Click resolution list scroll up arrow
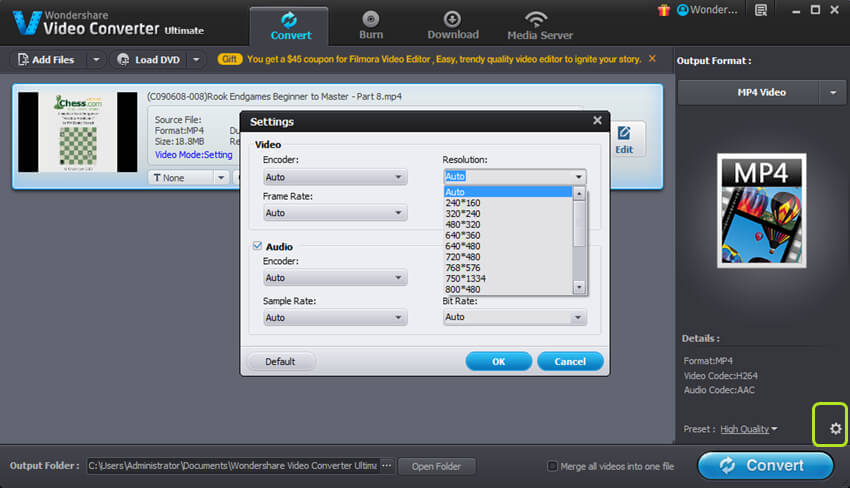The image size is (850, 488). pyautogui.click(x=579, y=194)
